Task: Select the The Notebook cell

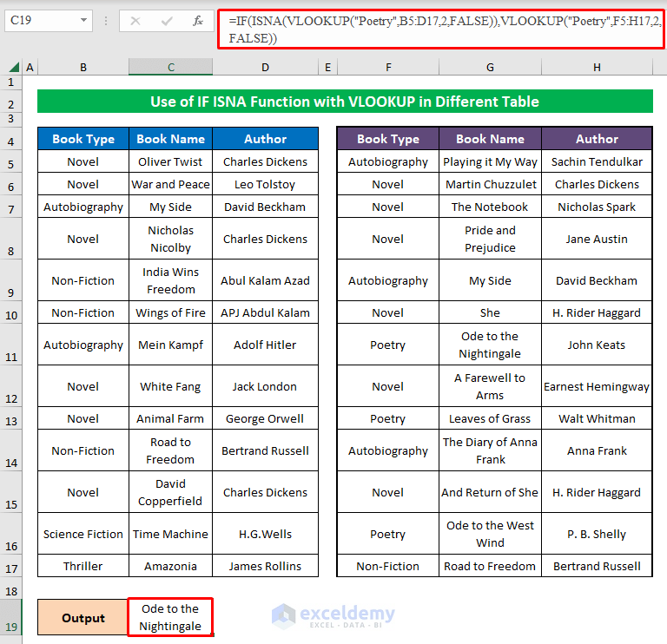Action: pyautogui.click(x=490, y=207)
